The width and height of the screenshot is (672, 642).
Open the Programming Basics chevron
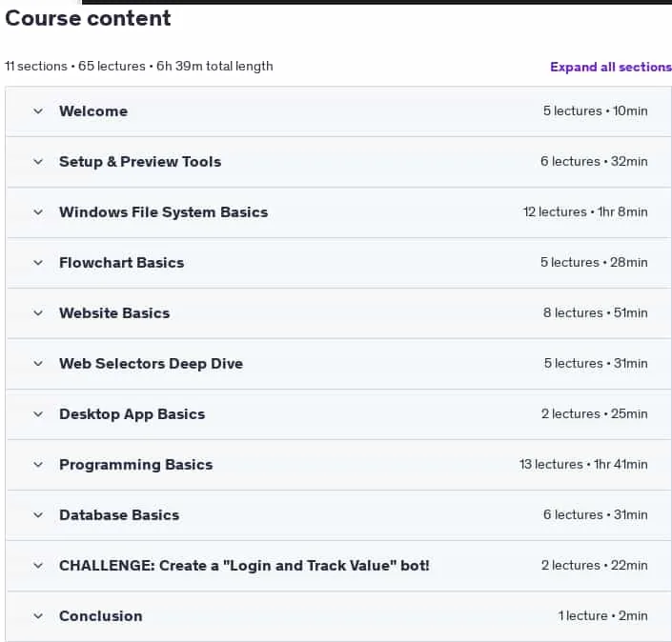pyautogui.click(x=38, y=465)
